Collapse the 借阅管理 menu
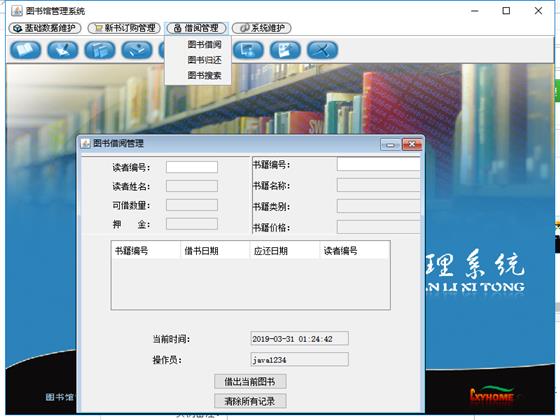 click(x=196, y=28)
